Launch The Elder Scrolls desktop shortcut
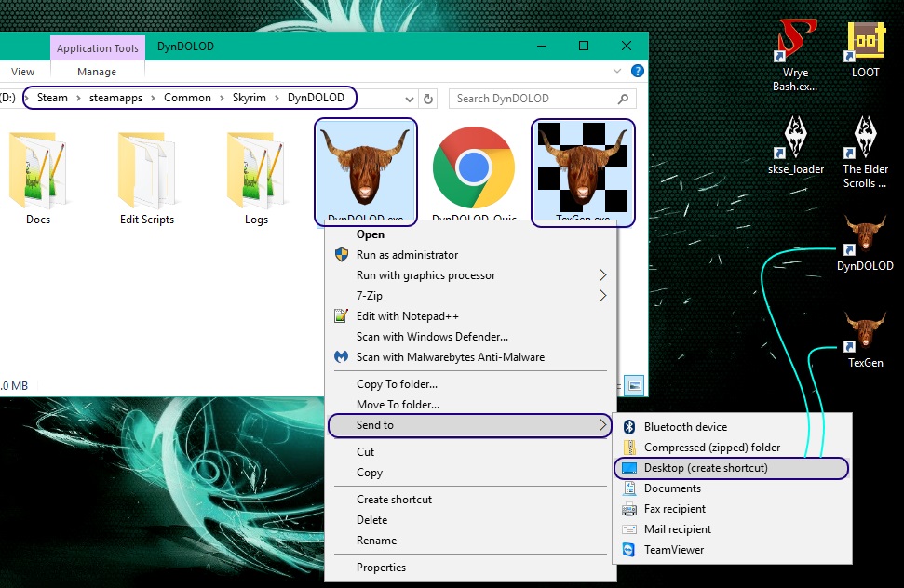This screenshot has width=904, height=588. pyautogui.click(x=866, y=153)
